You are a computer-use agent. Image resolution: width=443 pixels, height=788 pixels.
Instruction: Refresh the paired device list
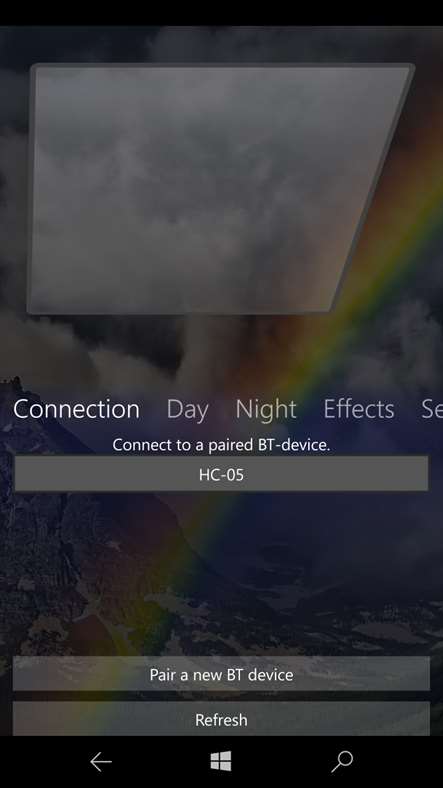(222, 719)
